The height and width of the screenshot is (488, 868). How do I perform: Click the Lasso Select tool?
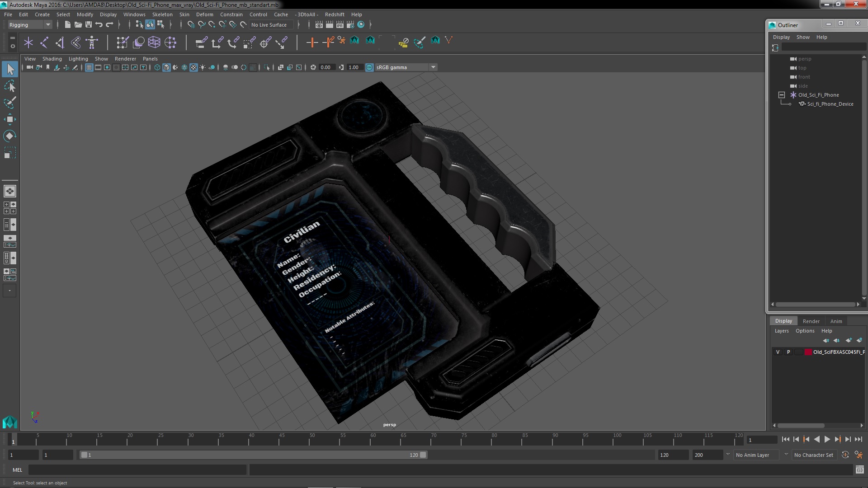9,86
